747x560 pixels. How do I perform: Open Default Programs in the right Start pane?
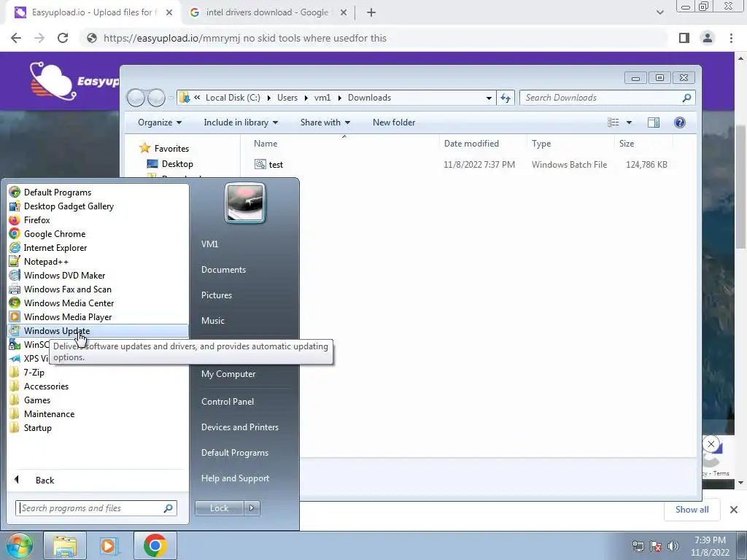coord(234,453)
